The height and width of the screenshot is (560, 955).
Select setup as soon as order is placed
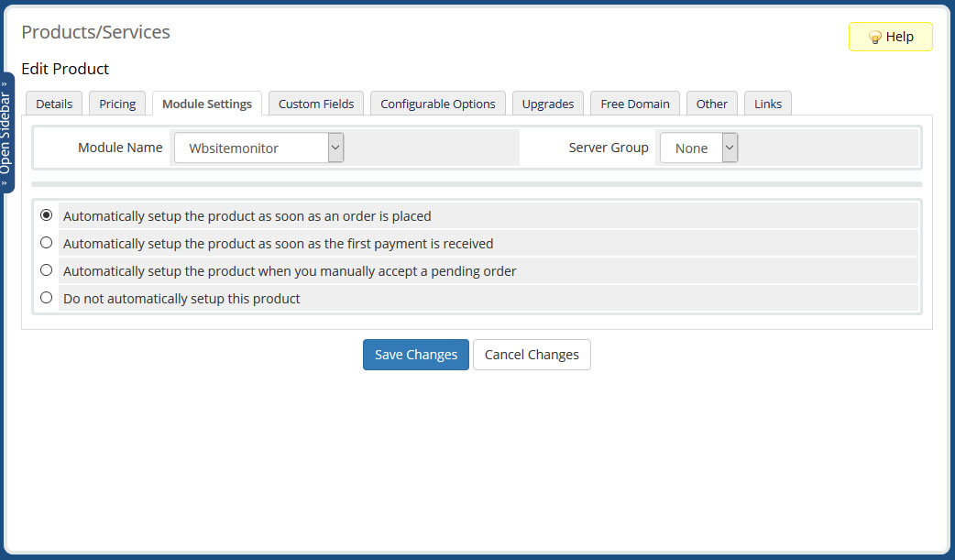pos(47,215)
